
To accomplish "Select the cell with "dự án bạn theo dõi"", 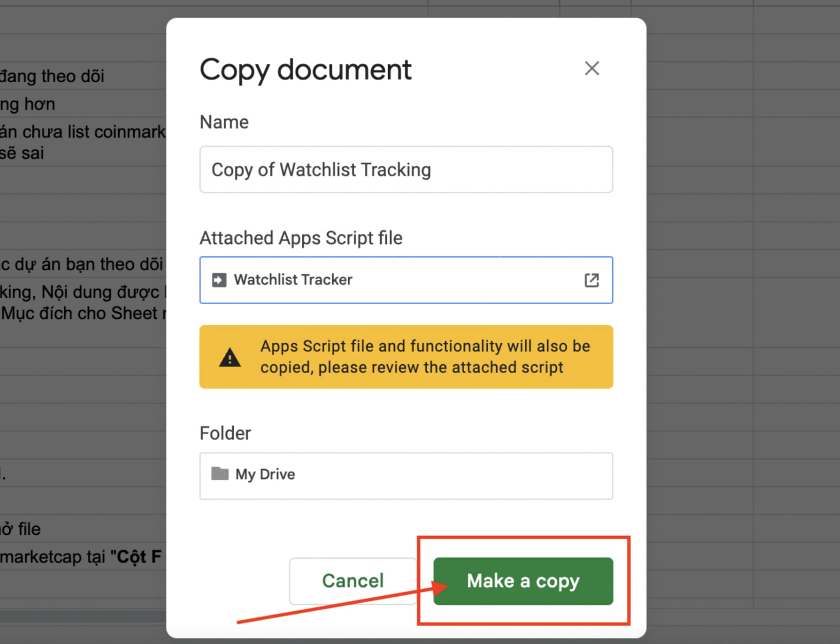I will pyautogui.click(x=81, y=264).
